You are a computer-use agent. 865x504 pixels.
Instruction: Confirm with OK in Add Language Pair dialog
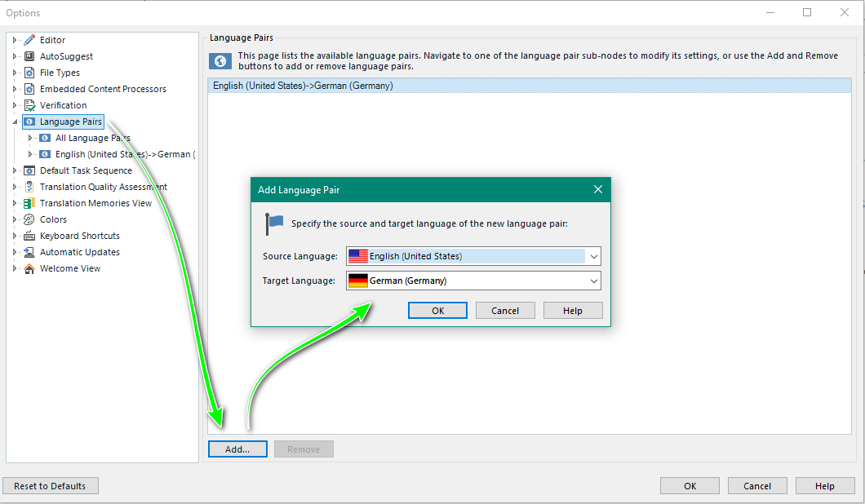point(437,311)
